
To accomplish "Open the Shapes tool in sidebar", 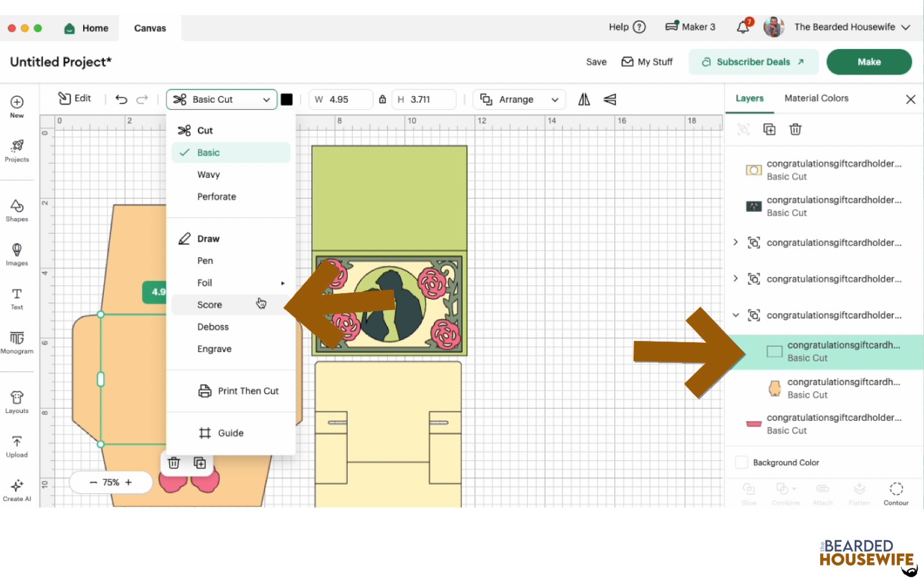I will 17,210.
